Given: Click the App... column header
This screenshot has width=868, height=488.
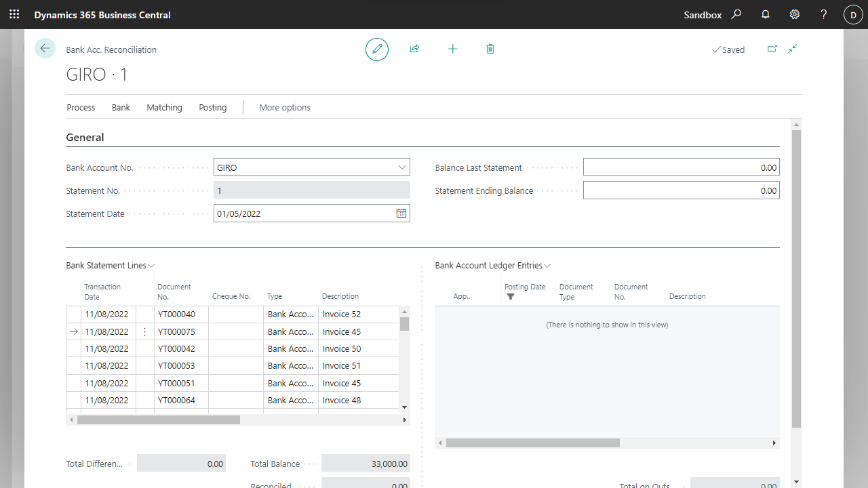Looking at the screenshot, I should 462,296.
